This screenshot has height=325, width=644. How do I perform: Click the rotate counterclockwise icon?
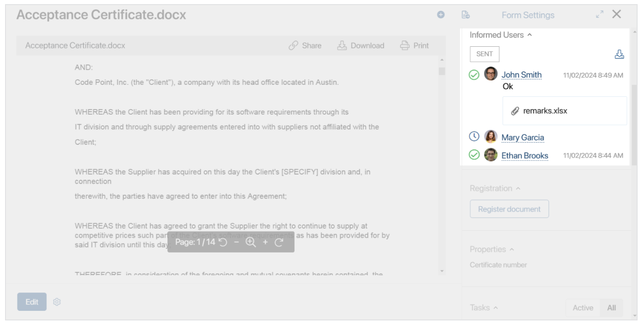[223, 242]
